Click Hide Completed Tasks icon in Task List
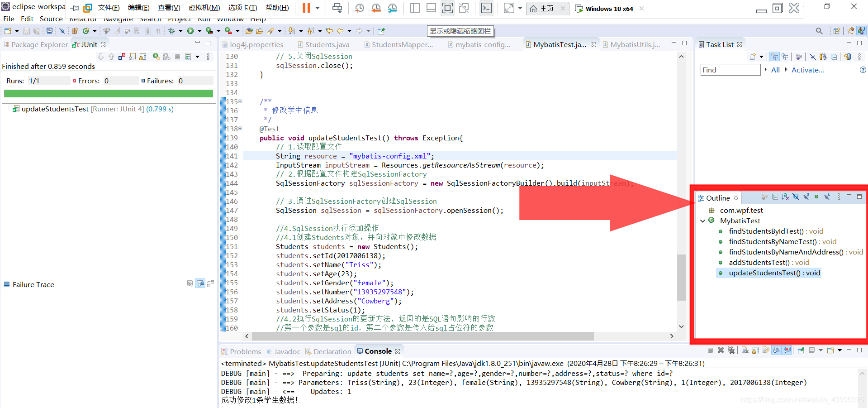 813,57
